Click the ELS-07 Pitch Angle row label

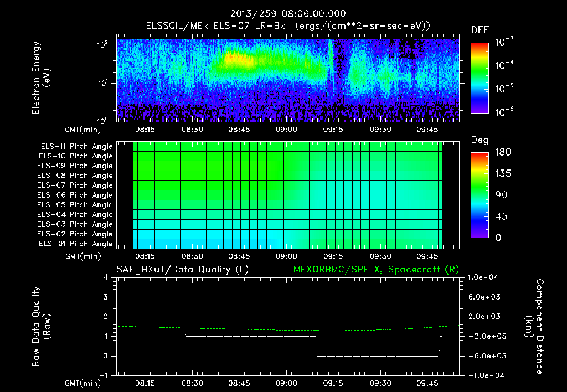pos(75,185)
